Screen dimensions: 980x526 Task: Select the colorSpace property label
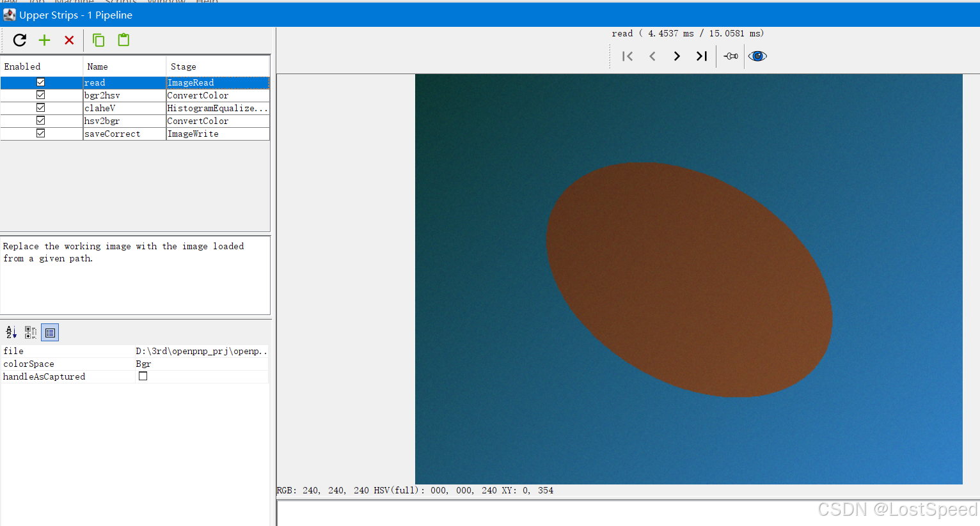(29, 364)
